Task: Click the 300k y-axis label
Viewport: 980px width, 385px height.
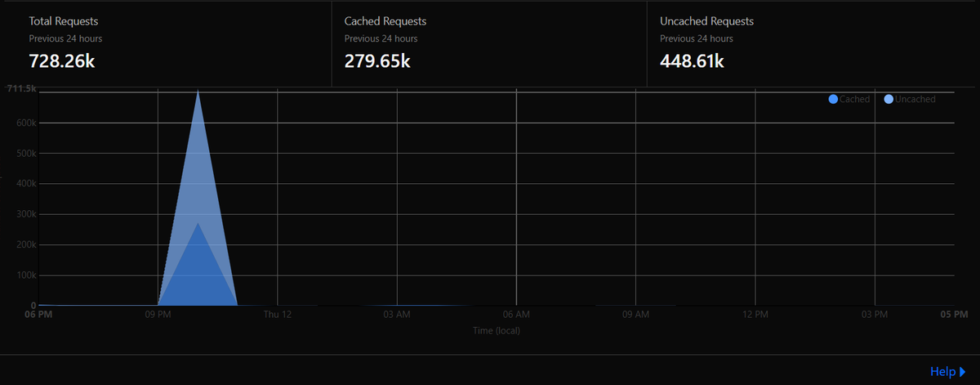Action: (26, 214)
